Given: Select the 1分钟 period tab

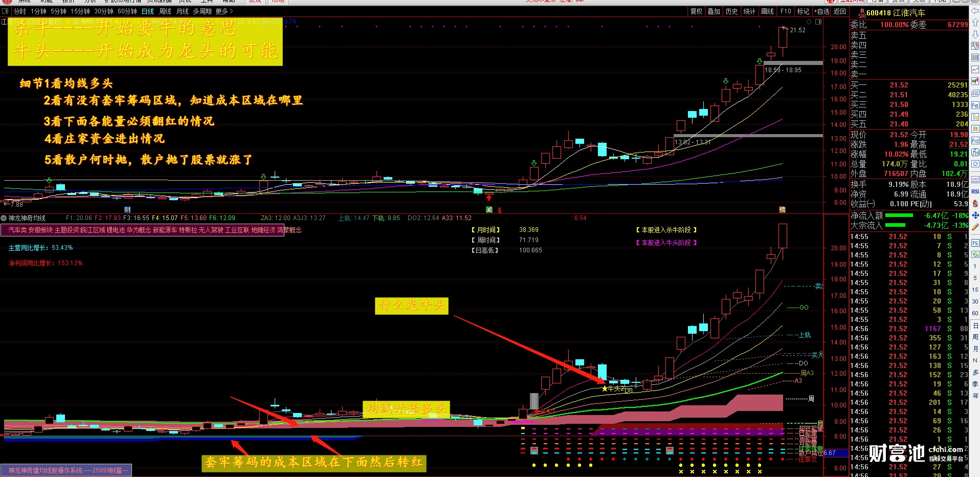Looking at the screenshot, I should point(38,11).
